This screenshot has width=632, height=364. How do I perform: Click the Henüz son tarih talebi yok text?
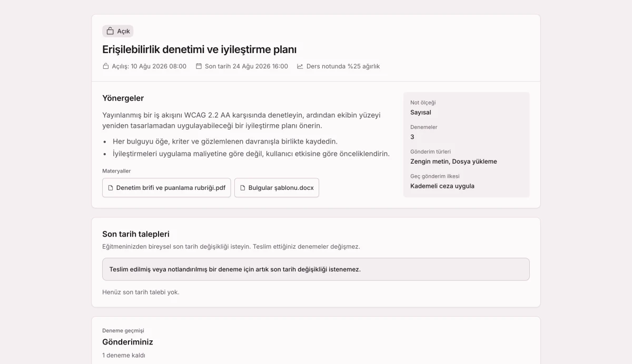pos(141,292)
